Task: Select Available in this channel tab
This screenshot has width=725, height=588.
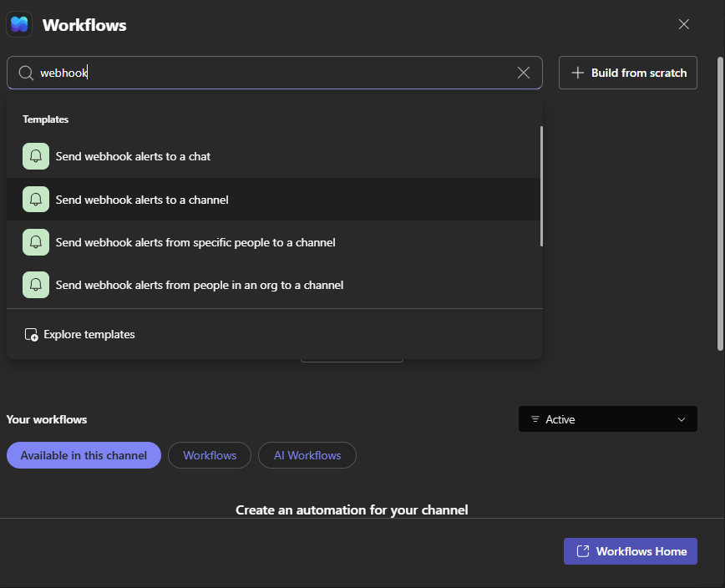Action: point(84,455)
